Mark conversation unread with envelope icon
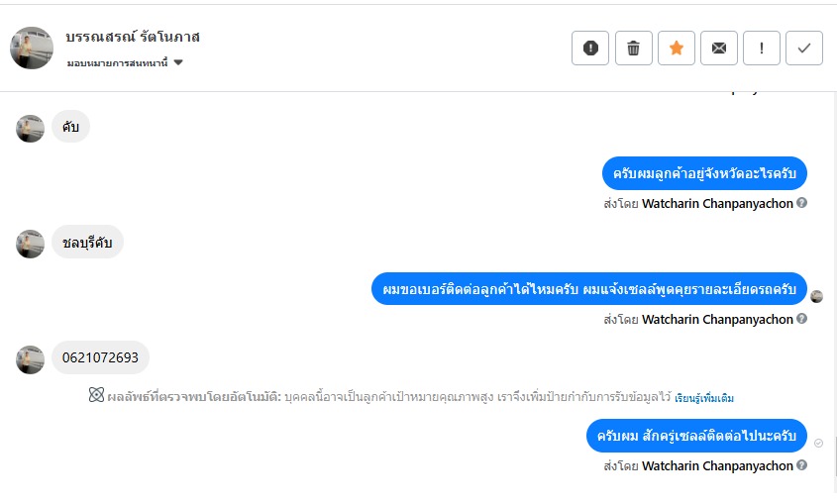 [x=719, y=48]
